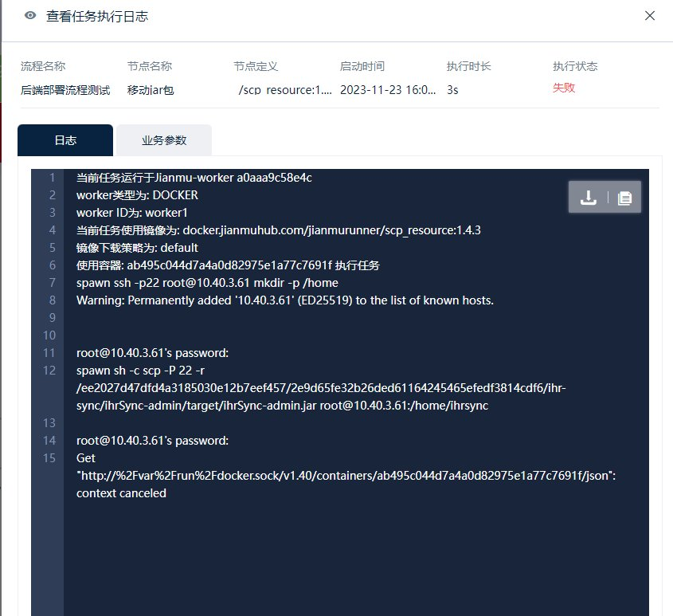
Task: Click the password prompt on line 11
Action: pyautogui.click(x=152, y=353)
